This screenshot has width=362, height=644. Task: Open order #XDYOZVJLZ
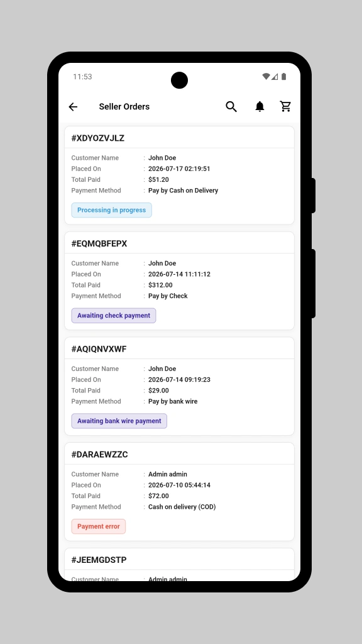click(x=179, y=175)
